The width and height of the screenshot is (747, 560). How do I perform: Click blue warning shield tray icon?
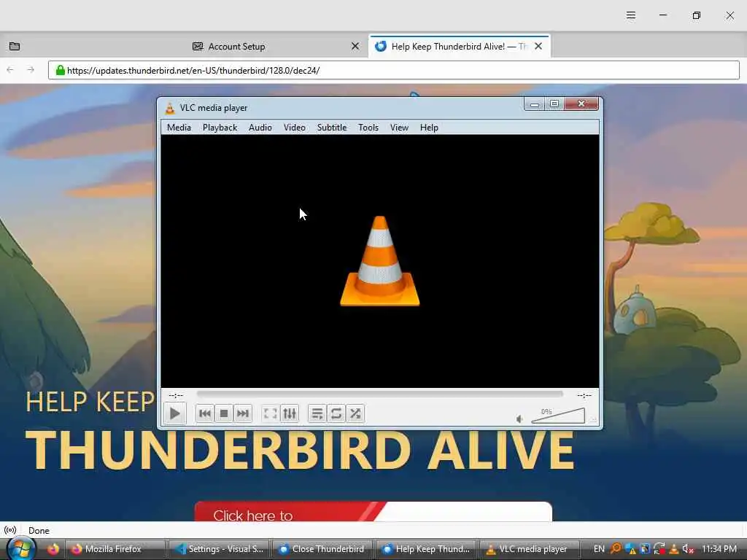(631, 549)
